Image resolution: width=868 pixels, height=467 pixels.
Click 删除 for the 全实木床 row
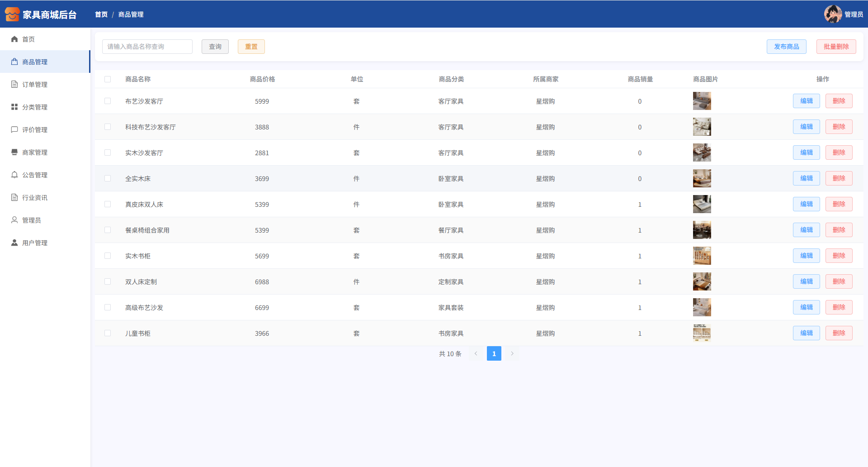tap(839, 179)
